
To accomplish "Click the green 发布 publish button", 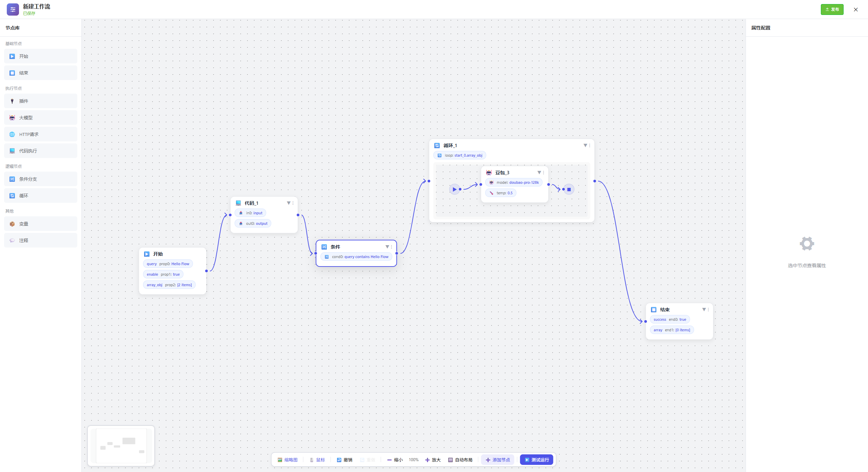I will (x=832, y=9).
